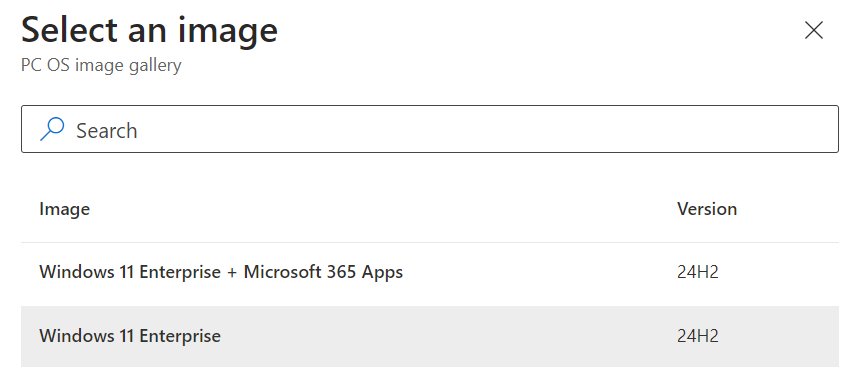This screenshot has width=856, height=367.
Task: Click the PC OS image gallery subtitle
Action: pos(101,66)
